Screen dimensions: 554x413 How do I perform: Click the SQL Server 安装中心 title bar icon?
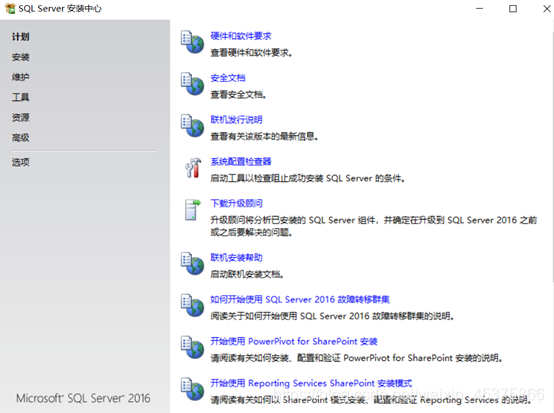pyautogui.click(x=10, y=8)
